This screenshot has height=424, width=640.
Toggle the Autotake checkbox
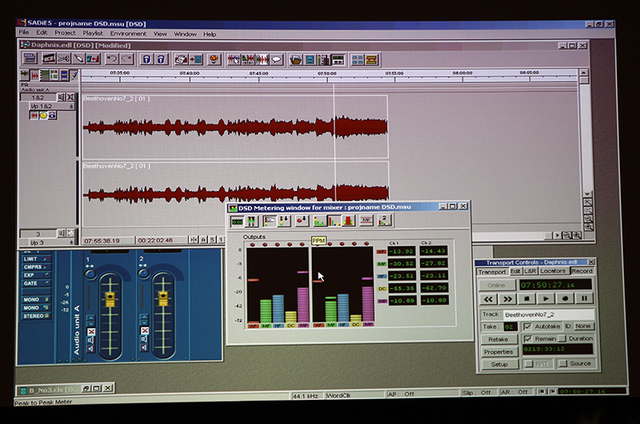coord(526,326)
